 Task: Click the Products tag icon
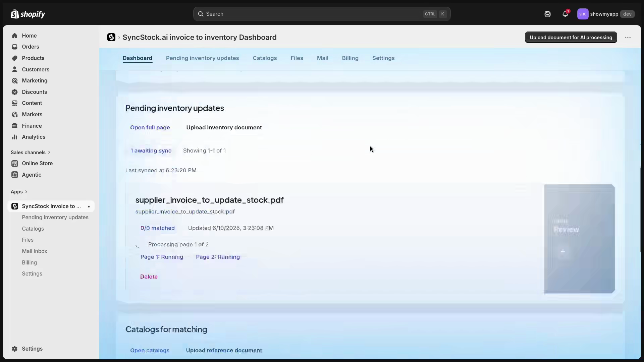point(14,58)
